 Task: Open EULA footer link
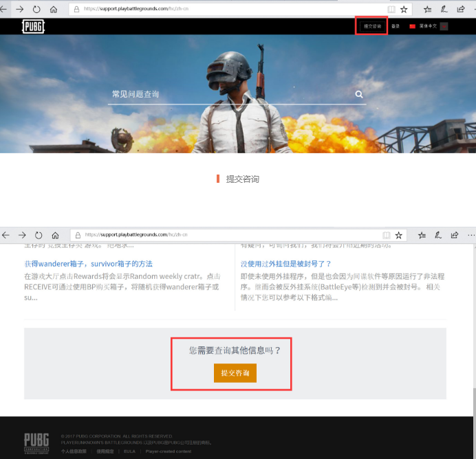(x=129, y=451)
